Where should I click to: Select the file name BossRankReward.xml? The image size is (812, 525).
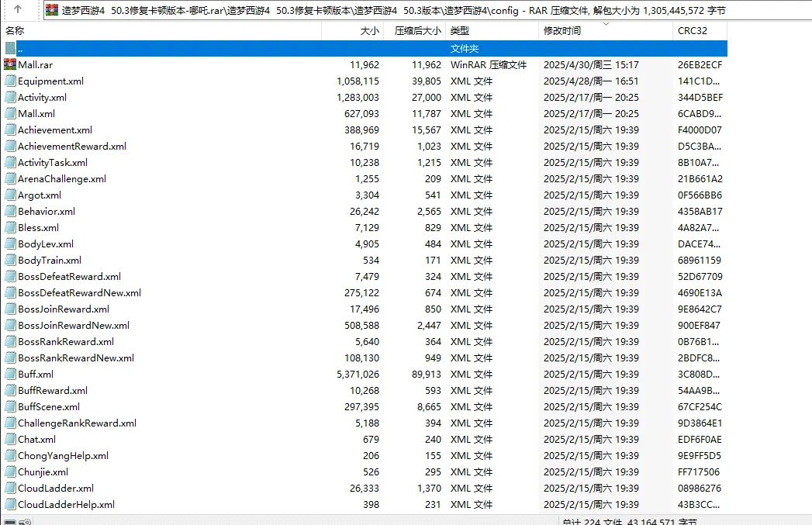pos(66,342)
